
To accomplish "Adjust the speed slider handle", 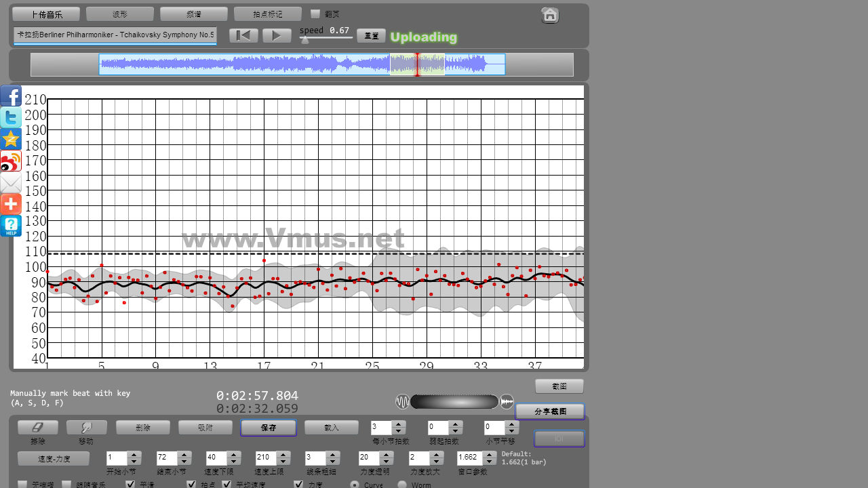I will [x=305, y=40].
